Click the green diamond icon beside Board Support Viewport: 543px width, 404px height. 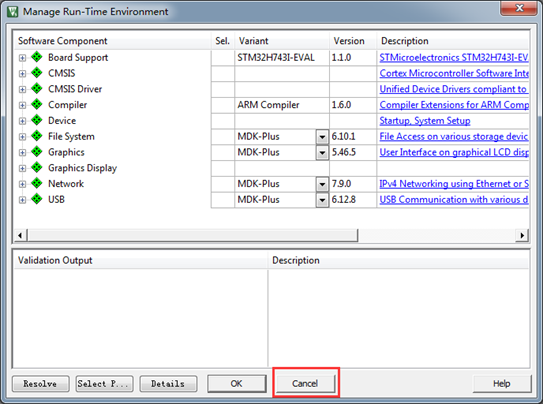click(37, 57)
